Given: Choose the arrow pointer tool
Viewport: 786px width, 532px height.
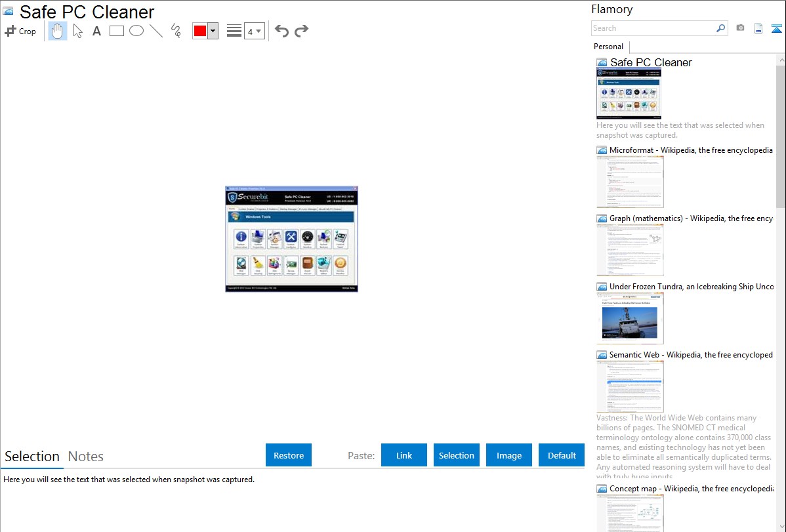Looking at the screenshot, I should point(77,31).
